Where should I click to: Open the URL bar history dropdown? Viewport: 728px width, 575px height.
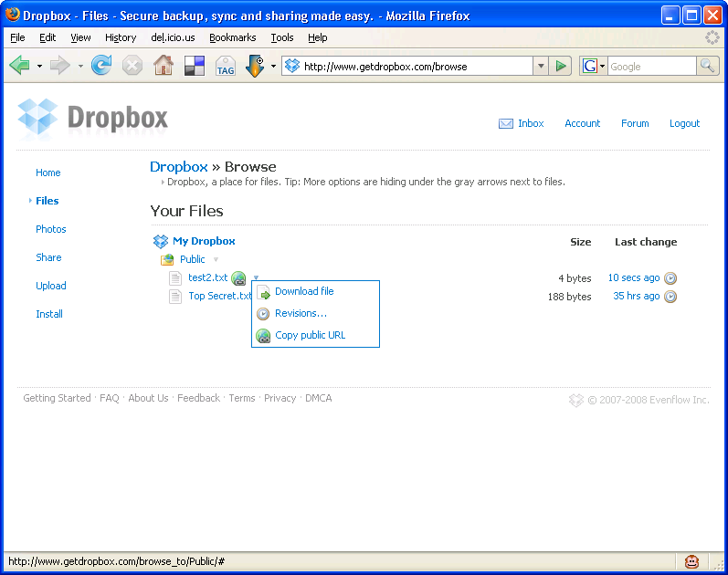point(541,66)
